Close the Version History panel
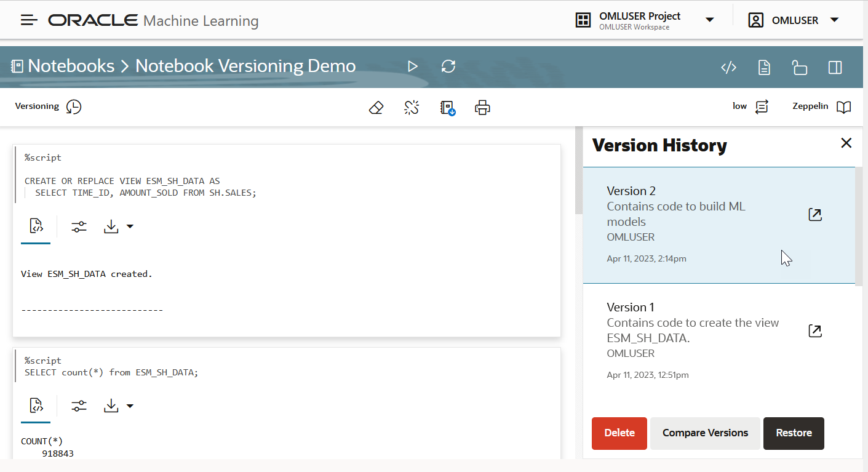The image size is (868, 472). (846, 143)
